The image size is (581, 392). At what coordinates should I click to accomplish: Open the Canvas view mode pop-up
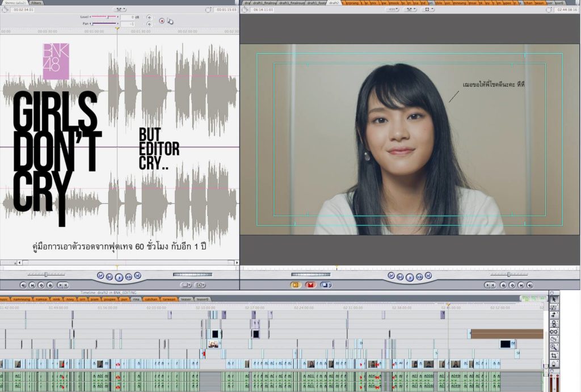click(428, 10)
